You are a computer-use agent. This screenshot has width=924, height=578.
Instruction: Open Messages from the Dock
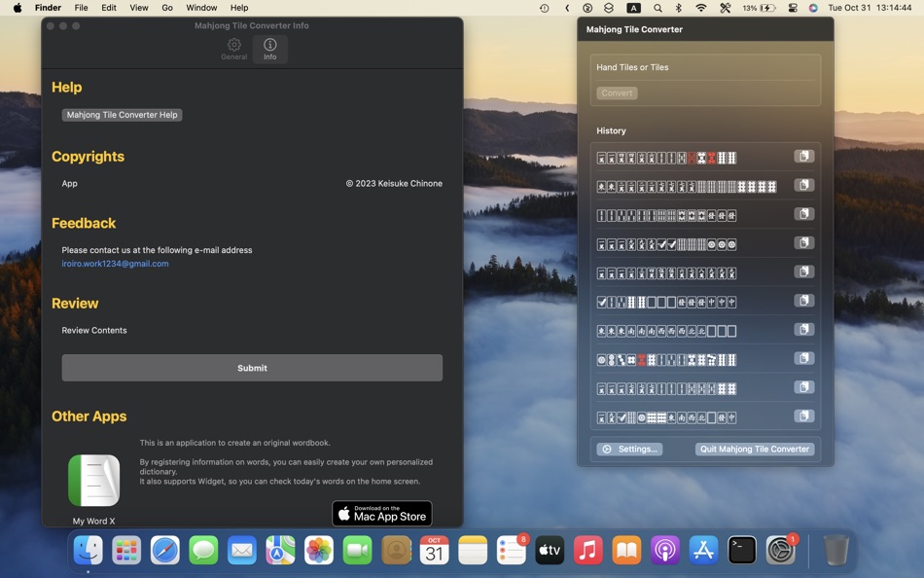203,551
